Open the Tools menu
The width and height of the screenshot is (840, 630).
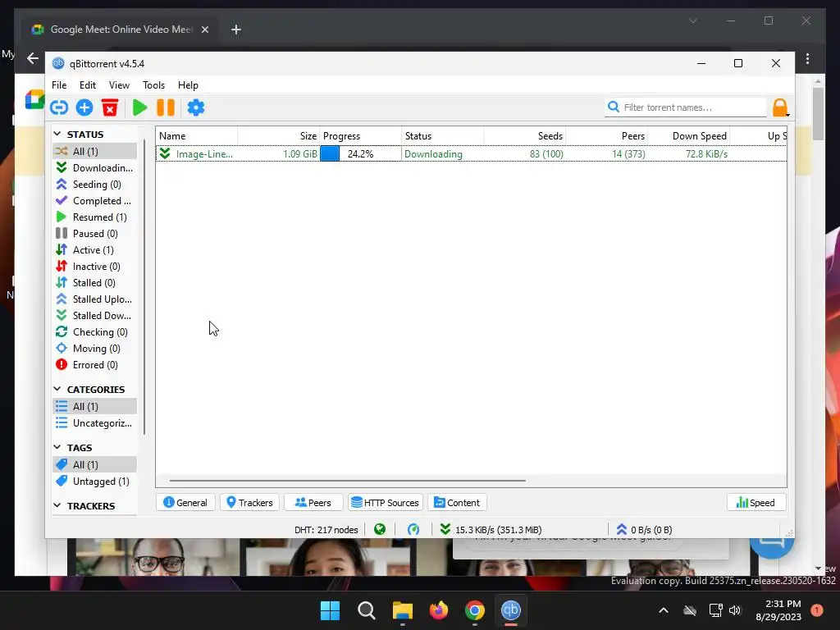(153, 85)
